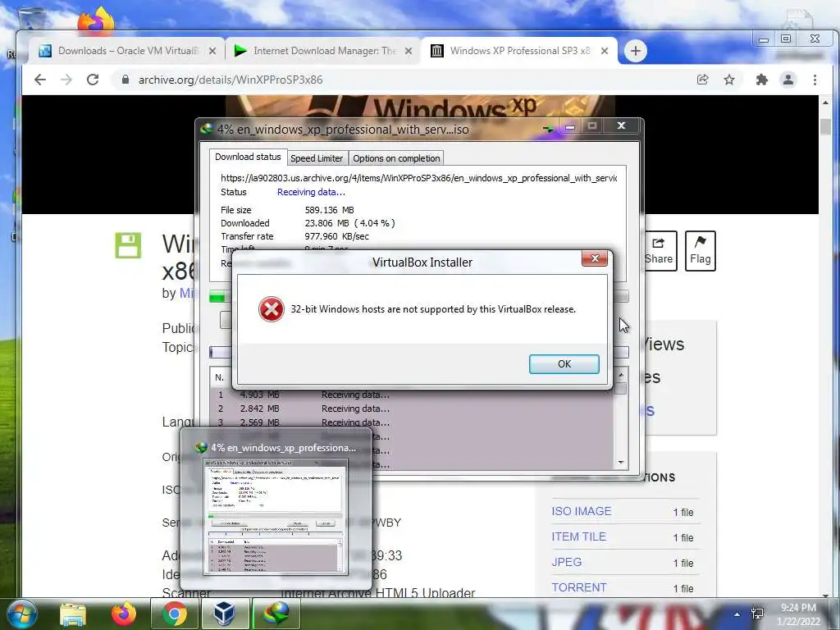Go back in Chrome

40,80
